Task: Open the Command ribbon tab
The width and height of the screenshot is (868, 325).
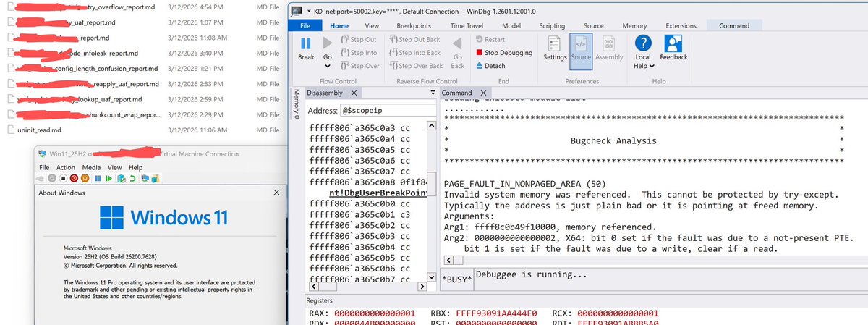Action: point(733,25)
